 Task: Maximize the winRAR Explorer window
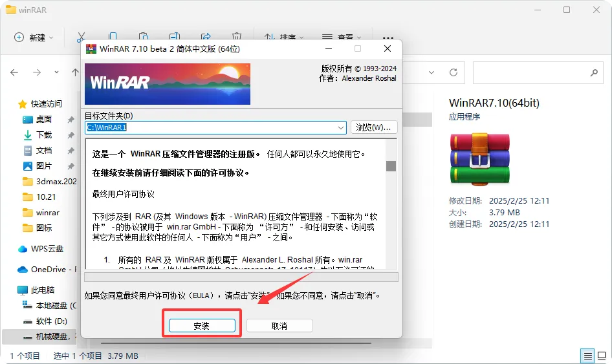coord(567,10)
